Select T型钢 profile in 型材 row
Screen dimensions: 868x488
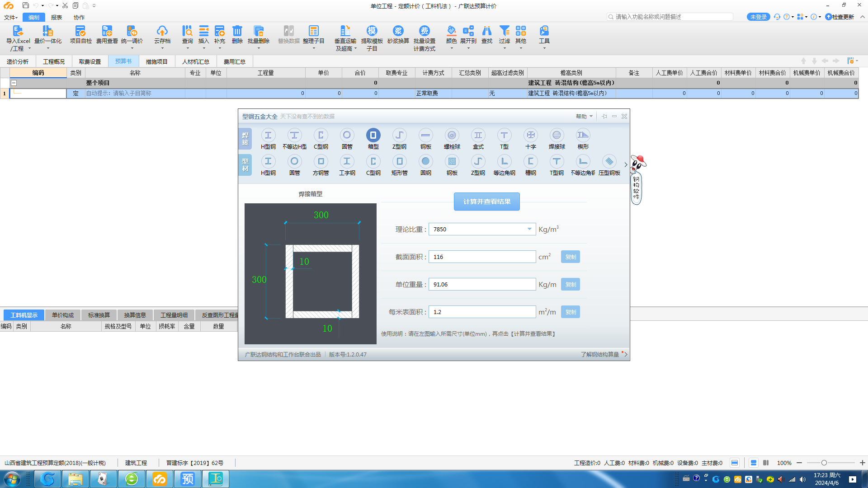[x=557, y=165]
